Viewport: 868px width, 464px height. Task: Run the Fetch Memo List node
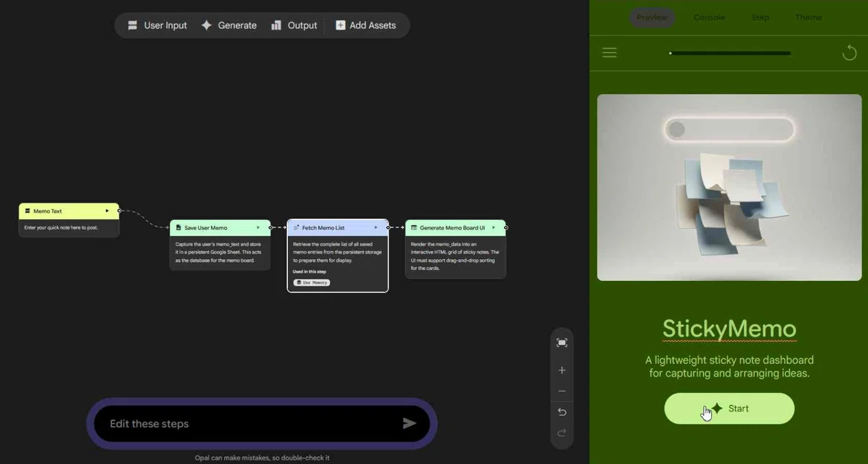(375, 227)
